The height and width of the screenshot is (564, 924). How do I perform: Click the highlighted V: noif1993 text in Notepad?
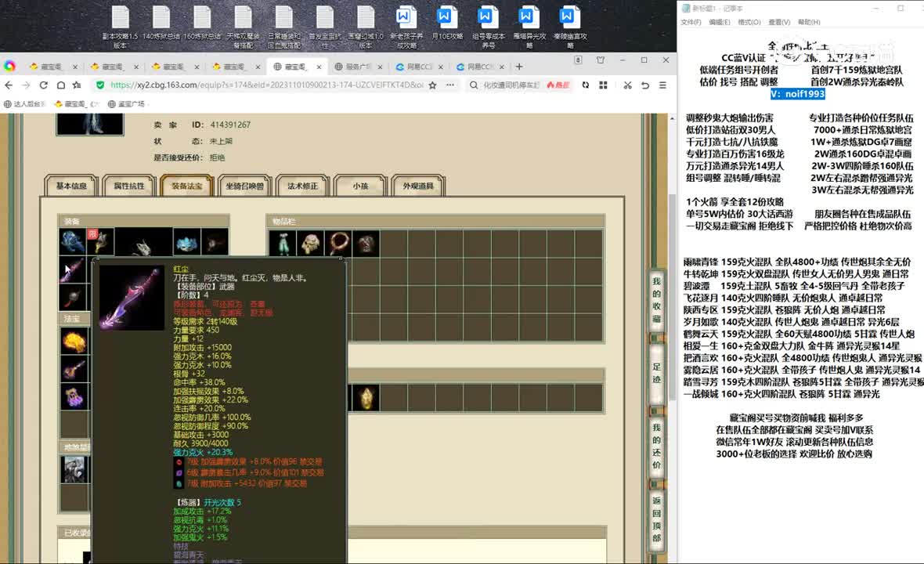point(797,94)
